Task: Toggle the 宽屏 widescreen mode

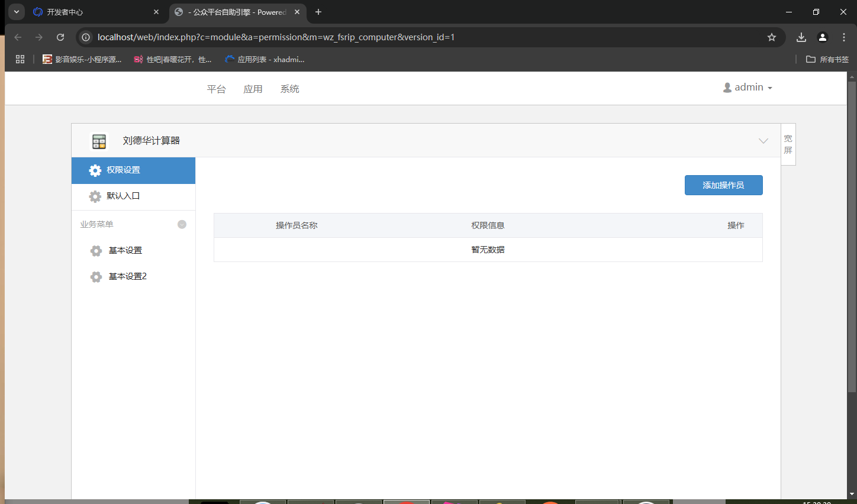Action: click(788, 144)
